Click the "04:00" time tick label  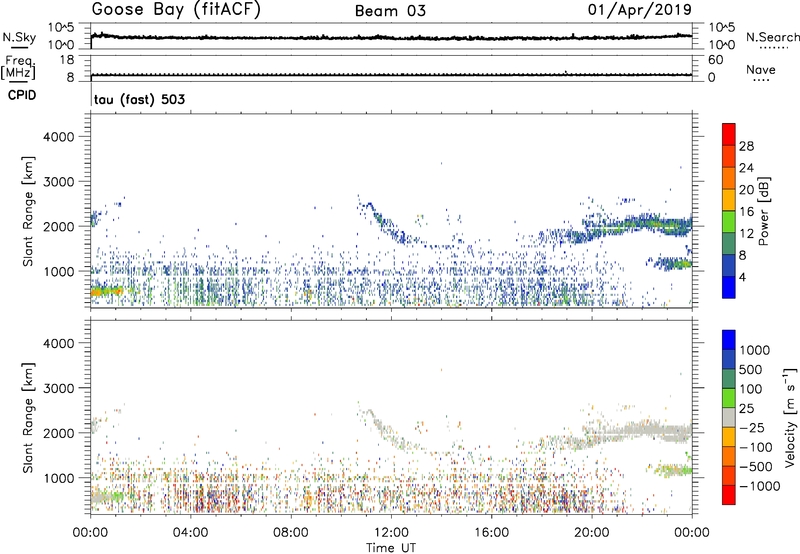click(190, 533)
